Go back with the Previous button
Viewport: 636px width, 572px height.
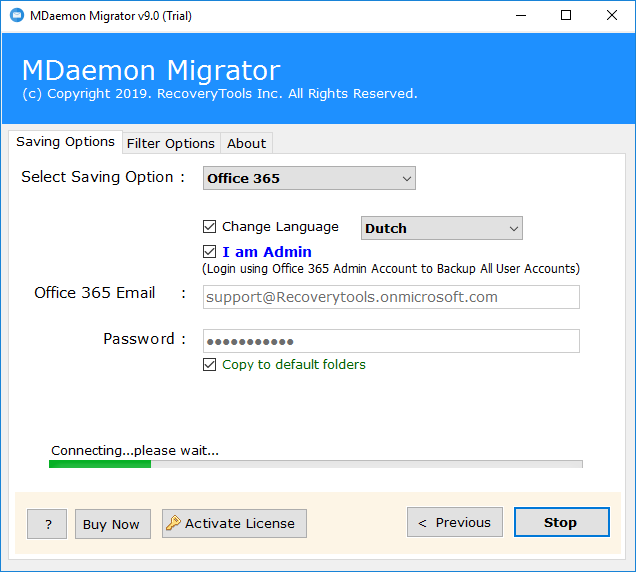(455, 522)
